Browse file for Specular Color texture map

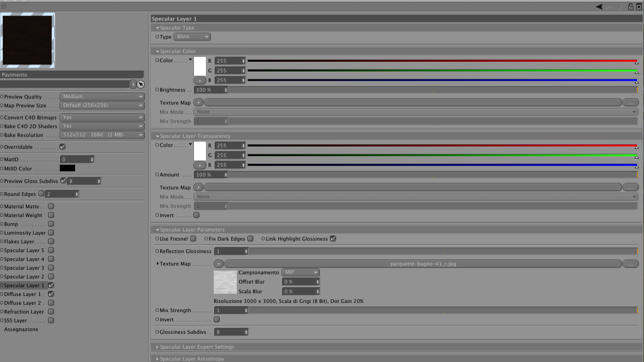631,103
